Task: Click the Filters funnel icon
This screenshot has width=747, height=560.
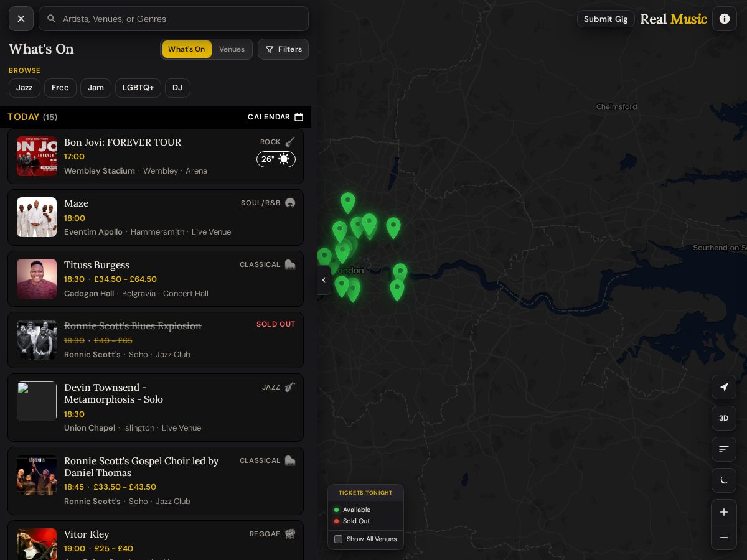Action: (270, 49)
